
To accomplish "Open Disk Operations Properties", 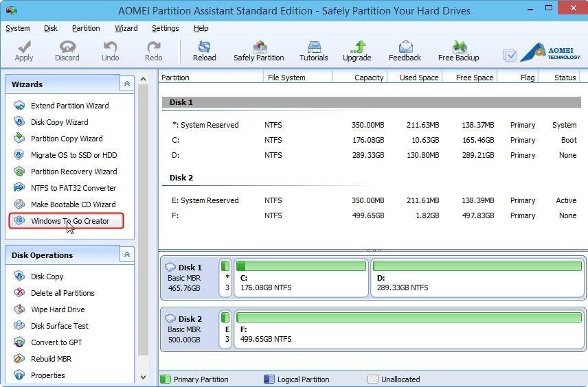I will (40, 375).
